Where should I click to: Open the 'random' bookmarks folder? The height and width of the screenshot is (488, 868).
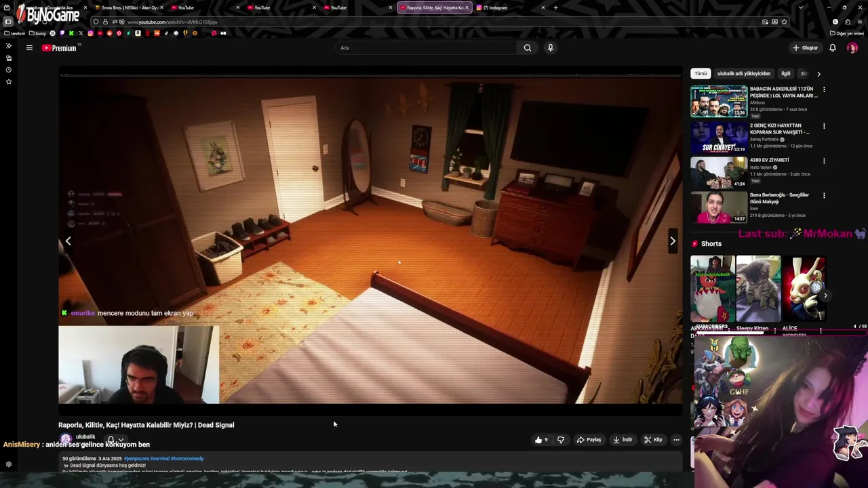(x=15, y=33)
